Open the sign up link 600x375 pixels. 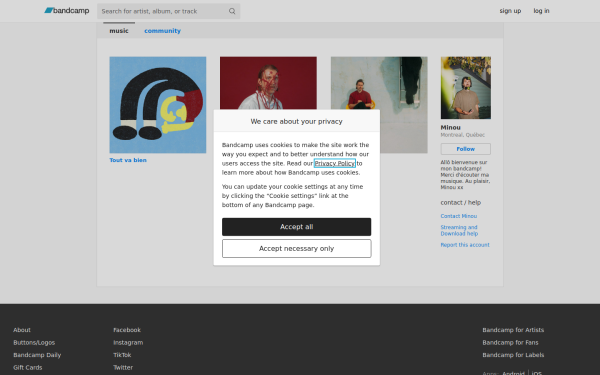510,11
